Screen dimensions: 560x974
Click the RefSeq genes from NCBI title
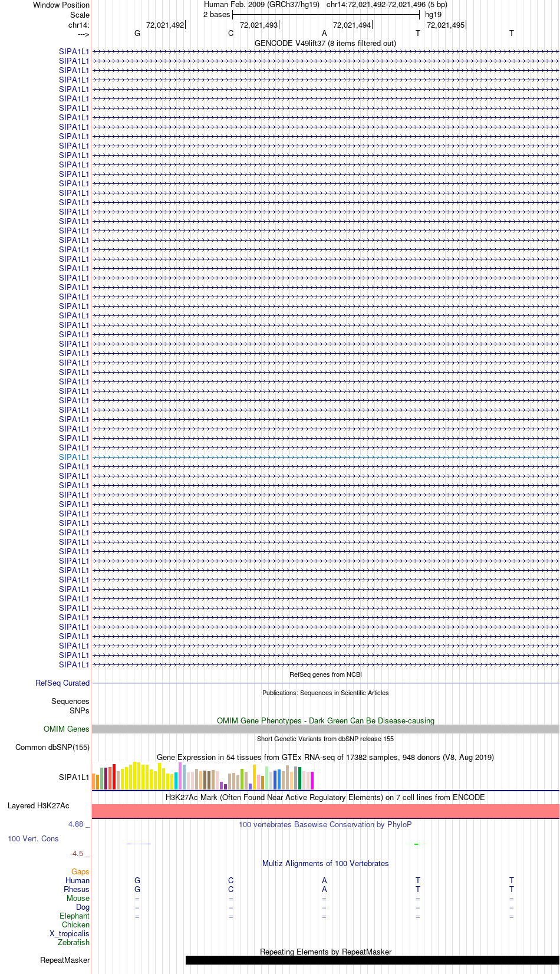325,674
